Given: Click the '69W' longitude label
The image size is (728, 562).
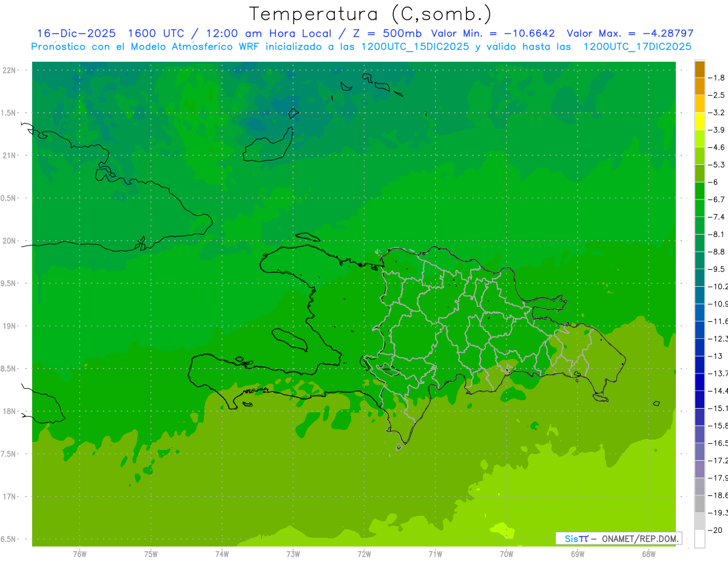Looking at the screenshot, I should 578,554.
